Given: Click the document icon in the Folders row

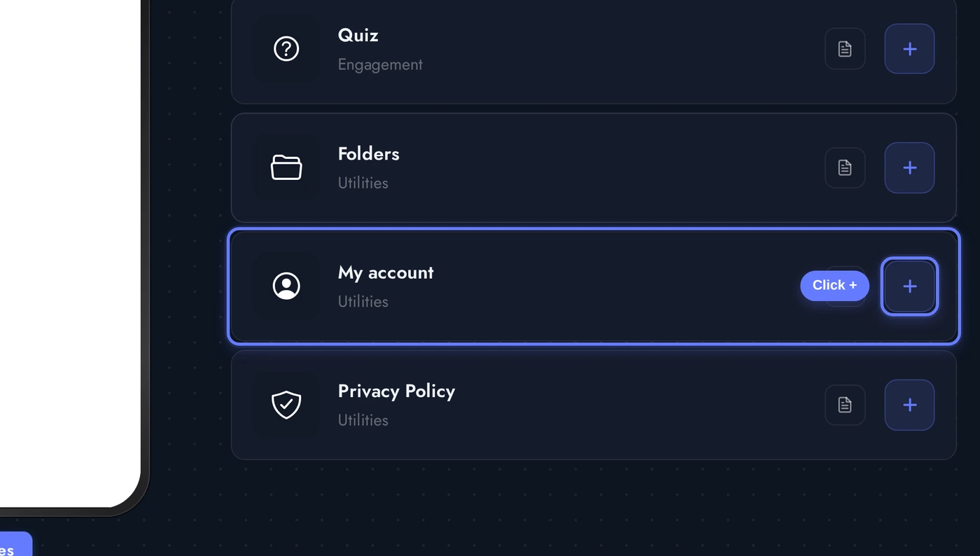Looking at the screenshot, I should 844,167.
